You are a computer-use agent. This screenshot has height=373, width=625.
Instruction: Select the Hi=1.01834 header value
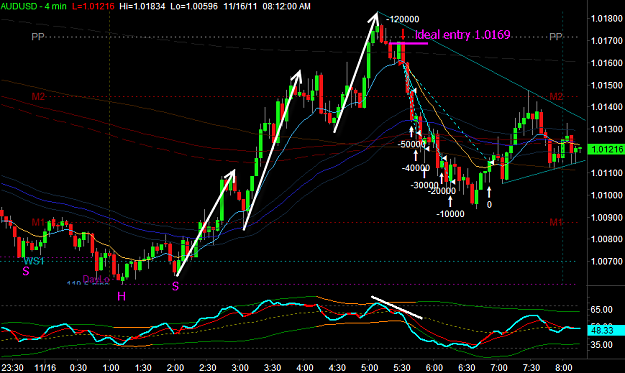[x=142, y=6]
